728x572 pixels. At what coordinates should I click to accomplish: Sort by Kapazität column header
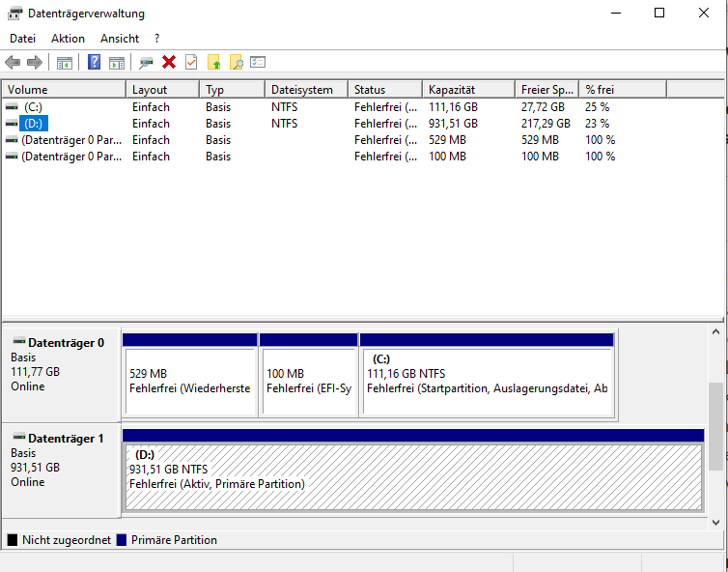coord(468,89)
